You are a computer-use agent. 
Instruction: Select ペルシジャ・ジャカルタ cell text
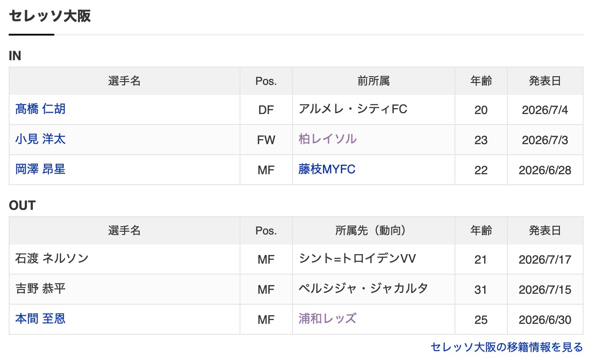click(x=363, y=289)
